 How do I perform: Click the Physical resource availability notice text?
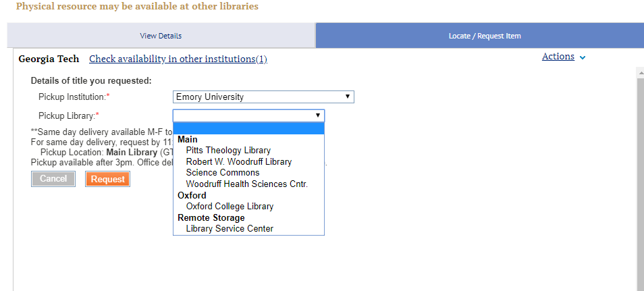[137, 7]
